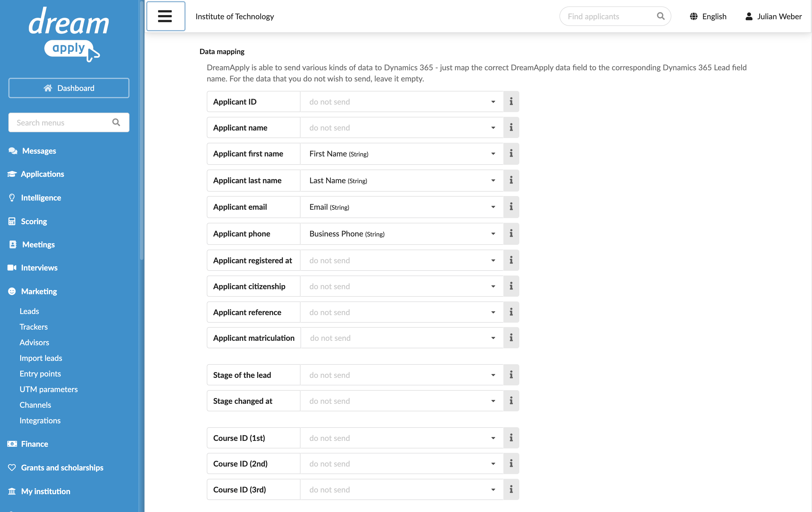Viewport: 812px width, 512px height.
Task: Click info icon for Course ID (1st)
Action: (x=511, y=438)
